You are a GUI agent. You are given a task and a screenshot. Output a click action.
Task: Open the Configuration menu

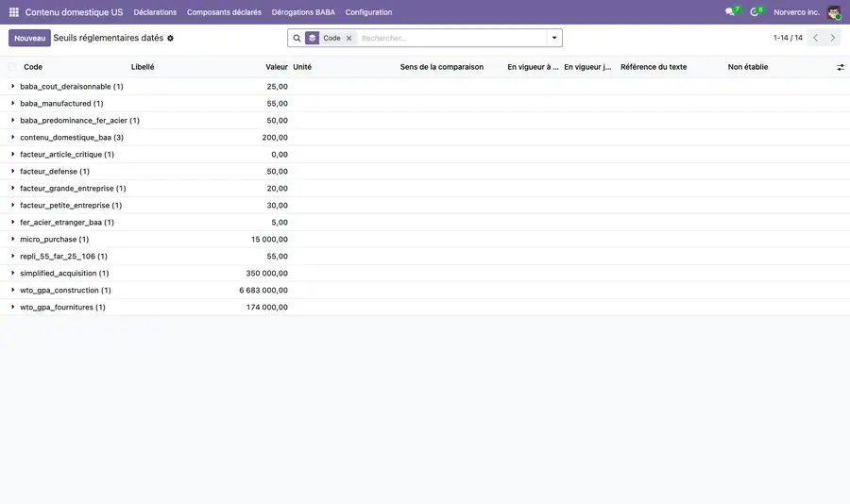click(x=368, y=12)
